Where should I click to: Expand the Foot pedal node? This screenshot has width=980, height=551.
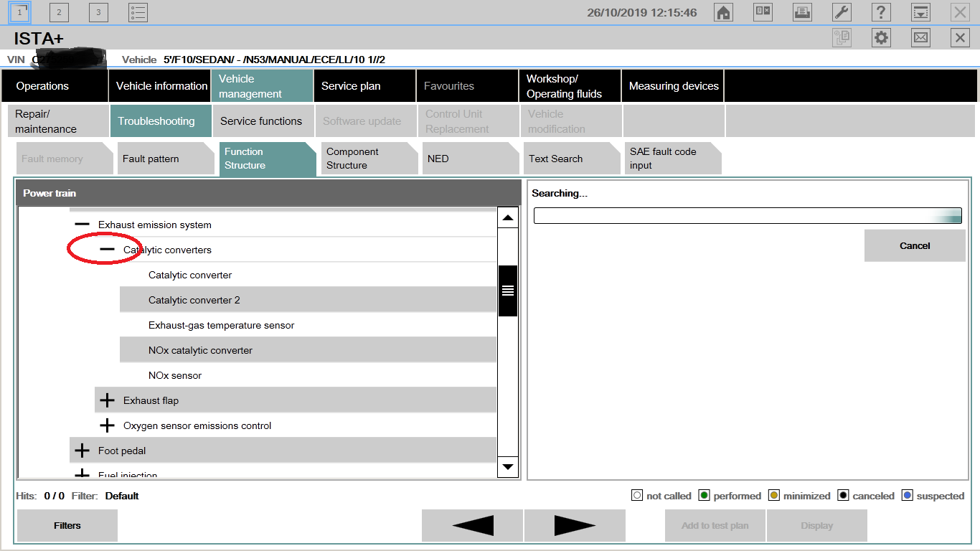[82, 451]
